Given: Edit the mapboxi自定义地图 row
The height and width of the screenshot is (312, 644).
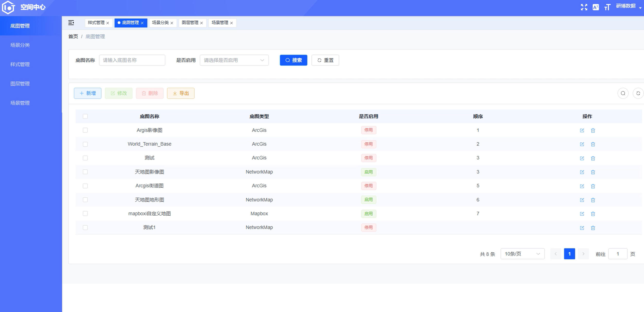Looking at the screenshot, I should pyautogui.click(x=582, y=214).
